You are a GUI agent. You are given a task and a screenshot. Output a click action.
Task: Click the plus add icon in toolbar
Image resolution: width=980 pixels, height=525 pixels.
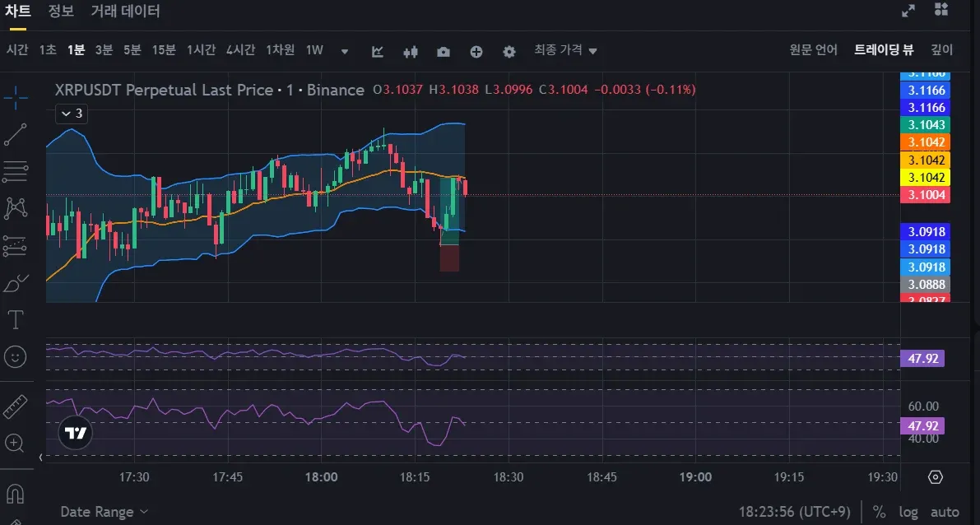tap(476, 51)
